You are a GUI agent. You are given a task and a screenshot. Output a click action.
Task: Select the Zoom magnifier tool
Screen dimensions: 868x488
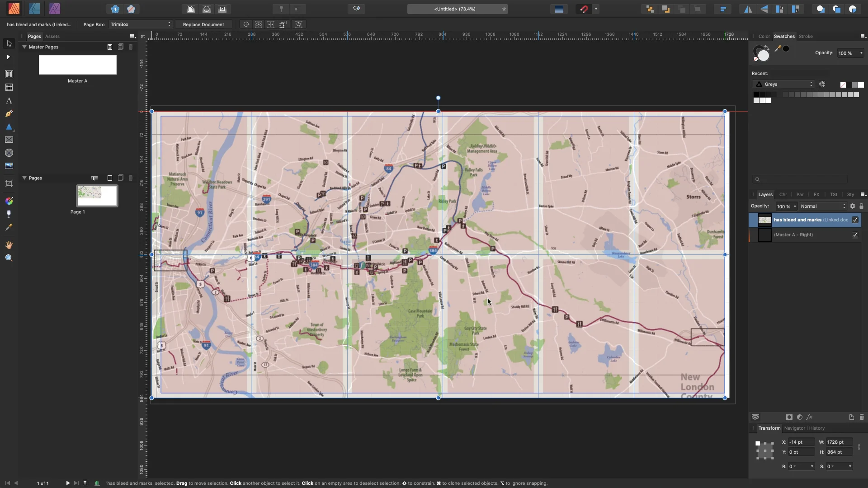pyautogui.click(x=9, y=258)
